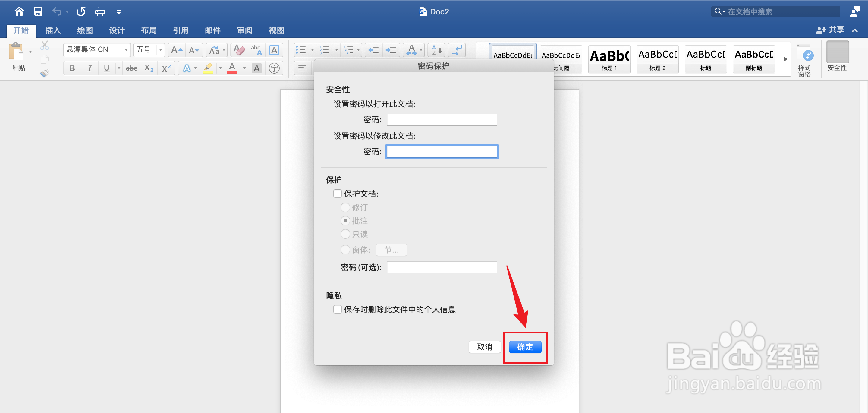Click the password to modify field
The height and width of the screenshot is (413, 868).
tap(442, 152)
